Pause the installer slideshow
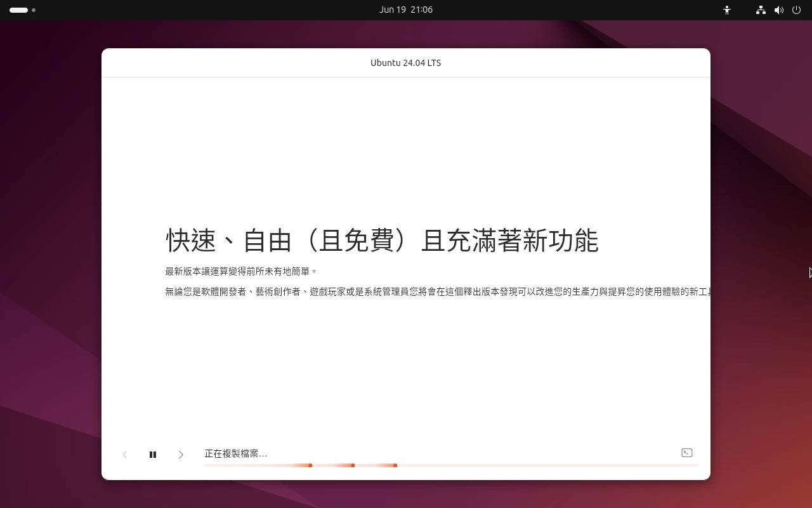Viewport: 812px width, 508px height. click(x=153, y=455)
